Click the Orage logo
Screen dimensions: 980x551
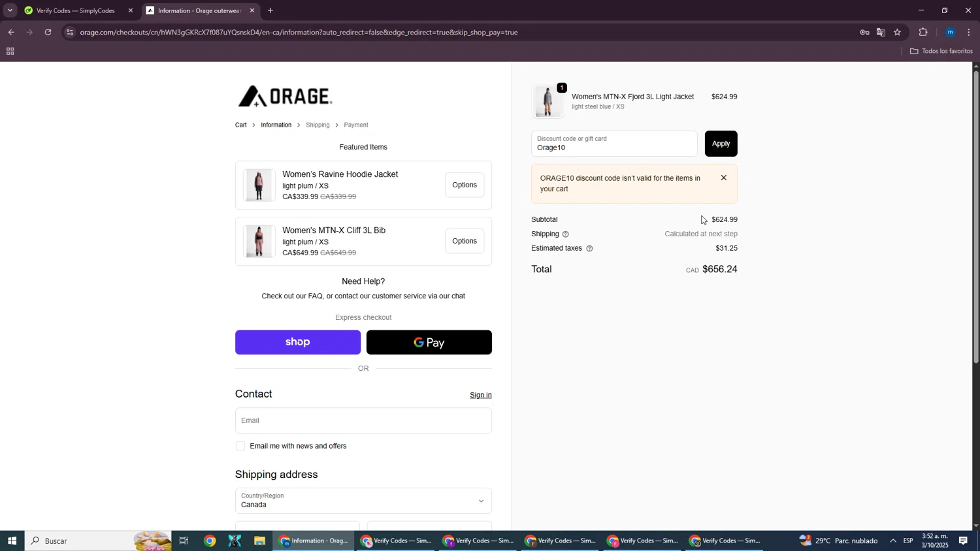[x=285, y=97]
